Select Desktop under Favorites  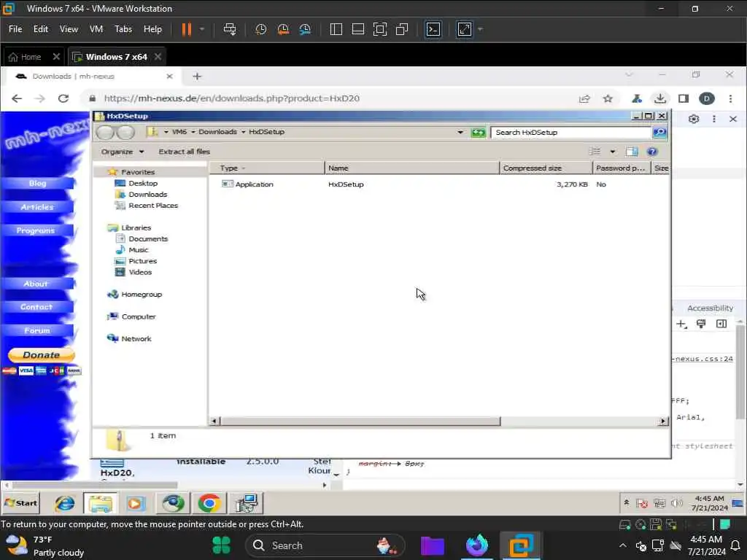tap(142, 183)
